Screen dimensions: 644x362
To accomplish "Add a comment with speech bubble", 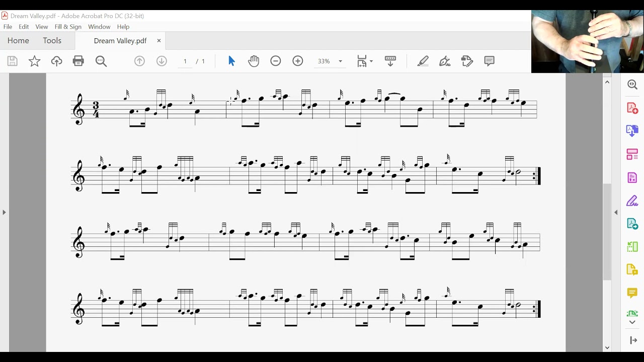I will click(x=489, y=61).
